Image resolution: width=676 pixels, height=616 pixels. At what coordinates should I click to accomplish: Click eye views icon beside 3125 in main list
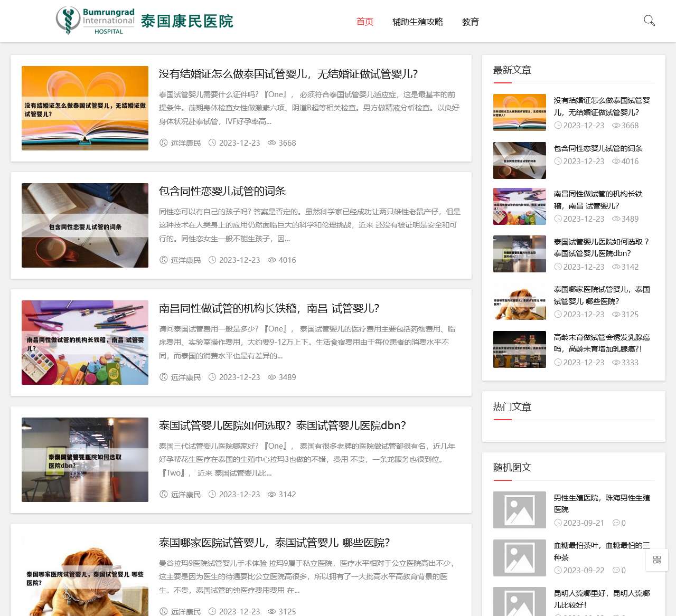pyautogui.click(x=272, y=612)
